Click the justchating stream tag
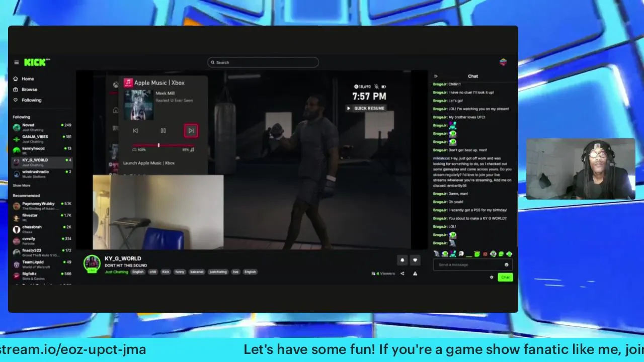 (218, 272)
